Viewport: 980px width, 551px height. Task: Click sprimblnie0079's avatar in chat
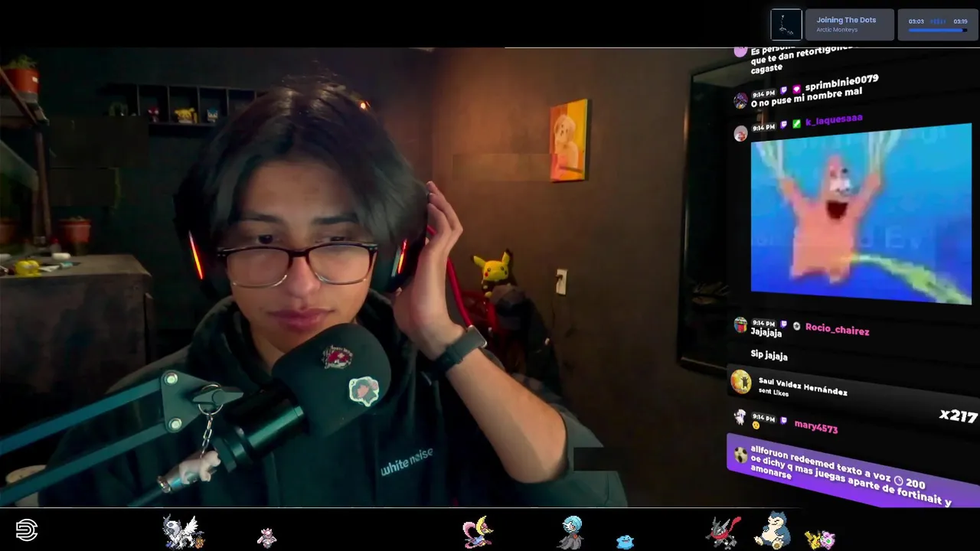740,100
